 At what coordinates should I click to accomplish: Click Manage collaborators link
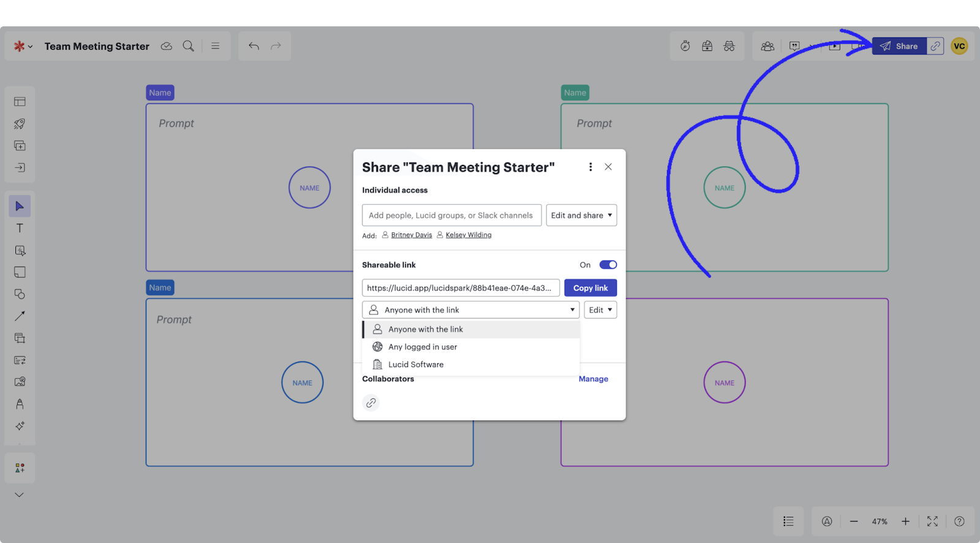(594, 379)
